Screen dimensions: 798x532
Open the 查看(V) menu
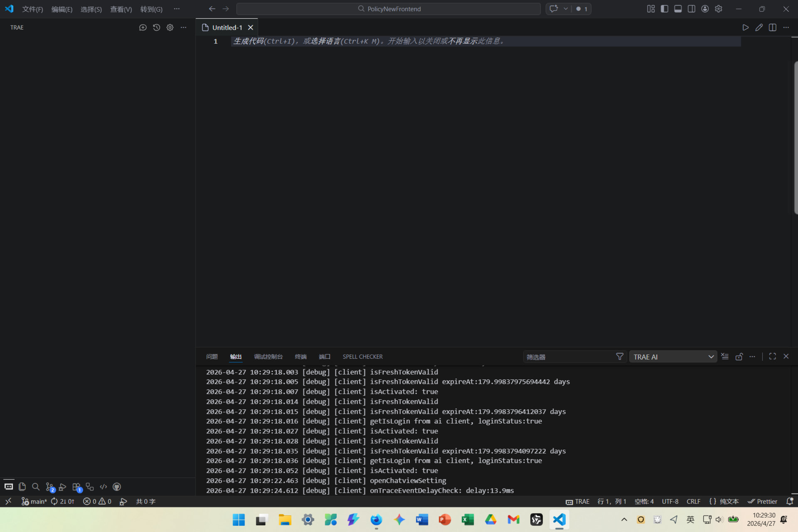(x=121, y=9)
